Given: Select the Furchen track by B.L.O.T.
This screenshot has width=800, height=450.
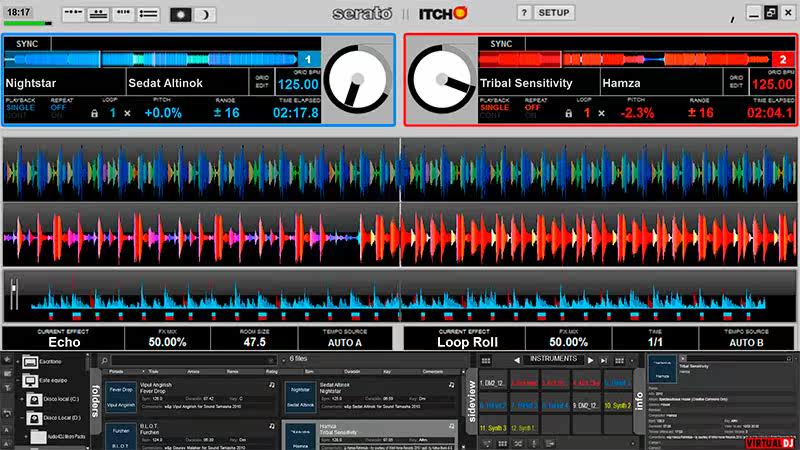Looking at the screenshot, I should click(x=190, y=436).
